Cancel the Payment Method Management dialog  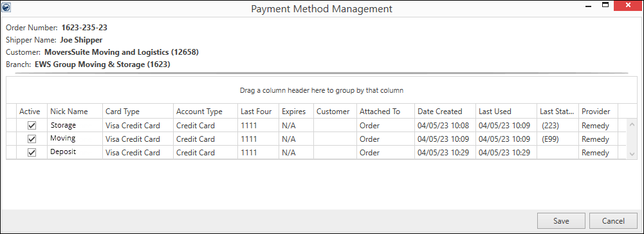click(613, 221)
